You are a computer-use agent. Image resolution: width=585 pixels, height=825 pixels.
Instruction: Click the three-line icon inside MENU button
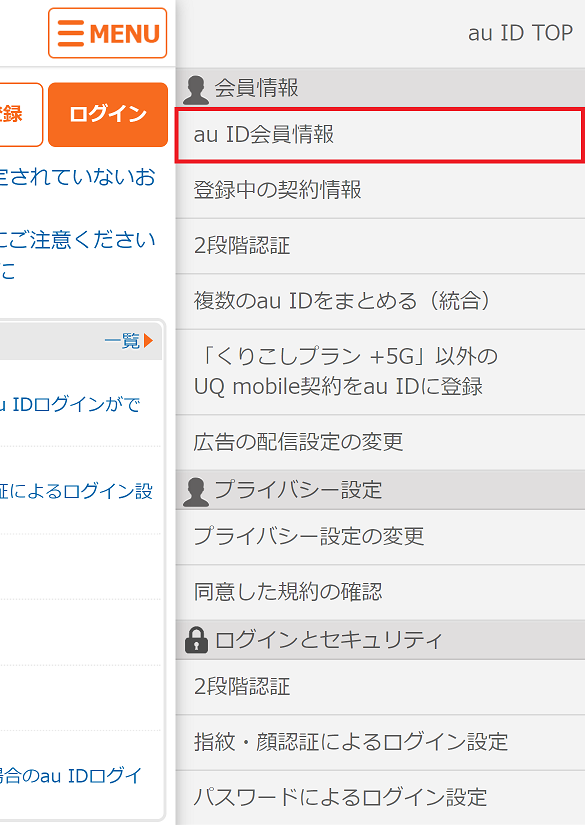(70, 33)
